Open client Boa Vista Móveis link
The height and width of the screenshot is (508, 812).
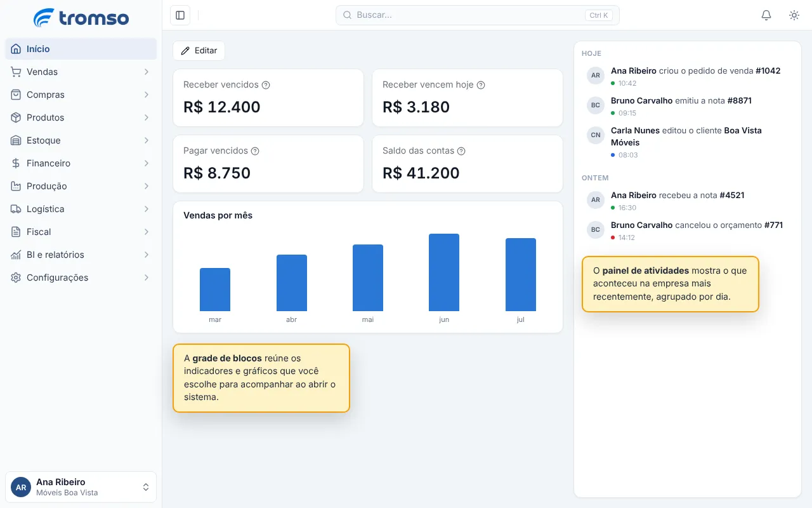686,137
